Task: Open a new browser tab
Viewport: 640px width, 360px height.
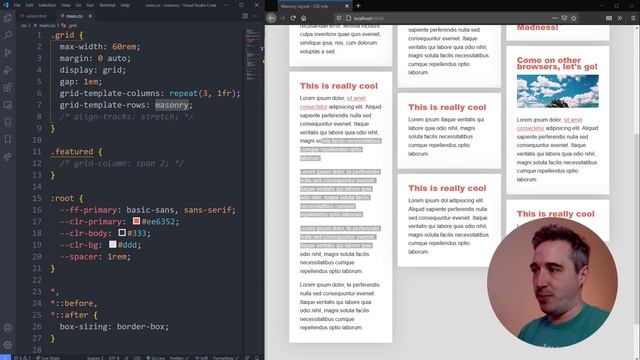Action: tap(358, 6)
